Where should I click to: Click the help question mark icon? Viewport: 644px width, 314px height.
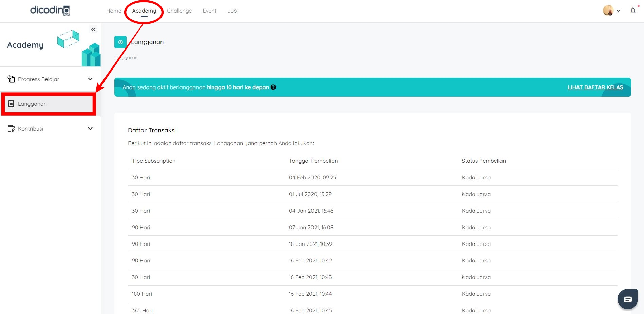coord(273,87)
